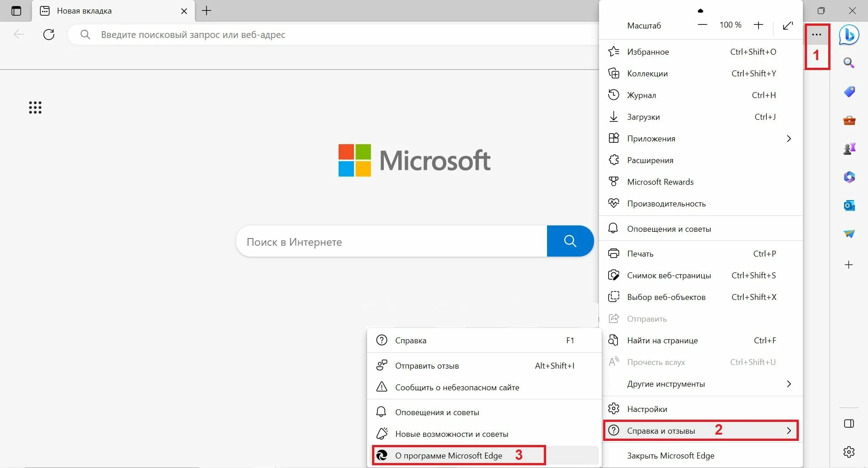Image resolution: width=868 pixels, height=468 pixels.
Task: Open Коллекции menu item
Action: click(701, 73)
